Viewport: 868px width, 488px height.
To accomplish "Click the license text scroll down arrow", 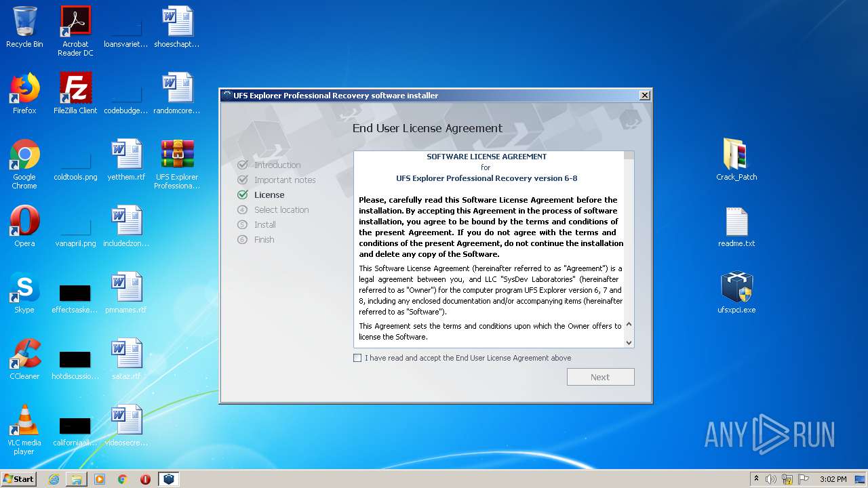I will (x=629, y=342).
